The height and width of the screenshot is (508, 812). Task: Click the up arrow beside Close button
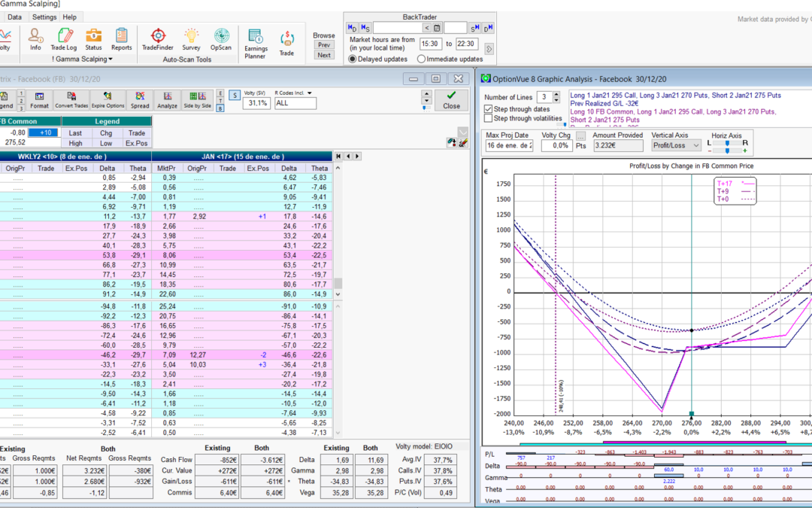427,93
